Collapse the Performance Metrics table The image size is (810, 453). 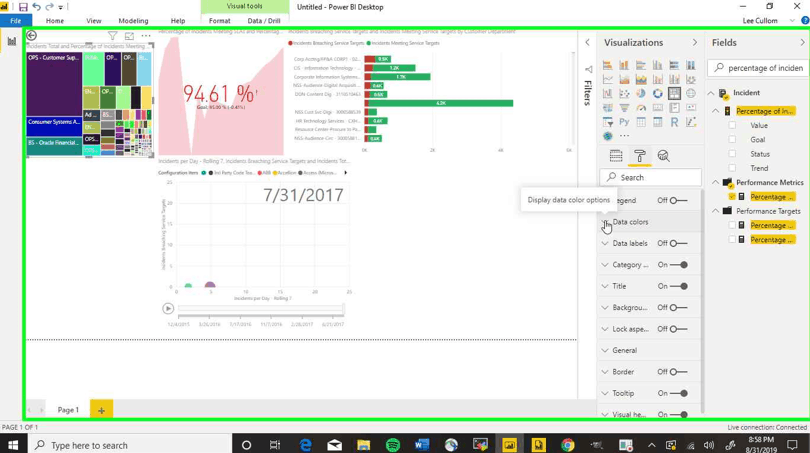715,183
